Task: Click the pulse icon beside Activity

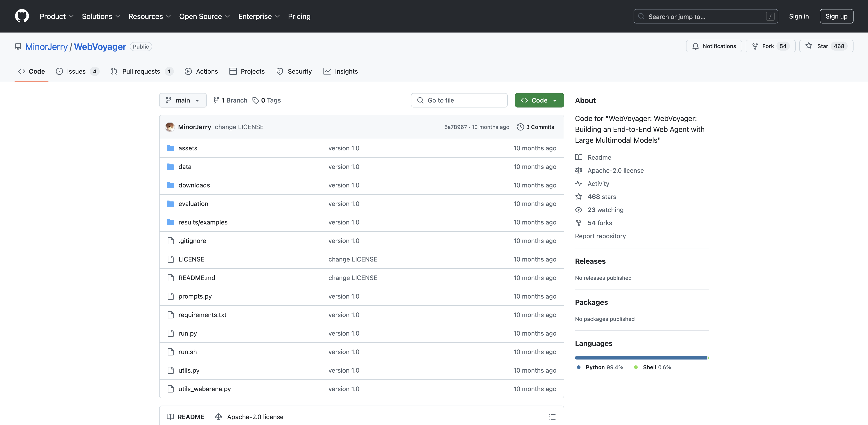Action: tap(579, 183)
